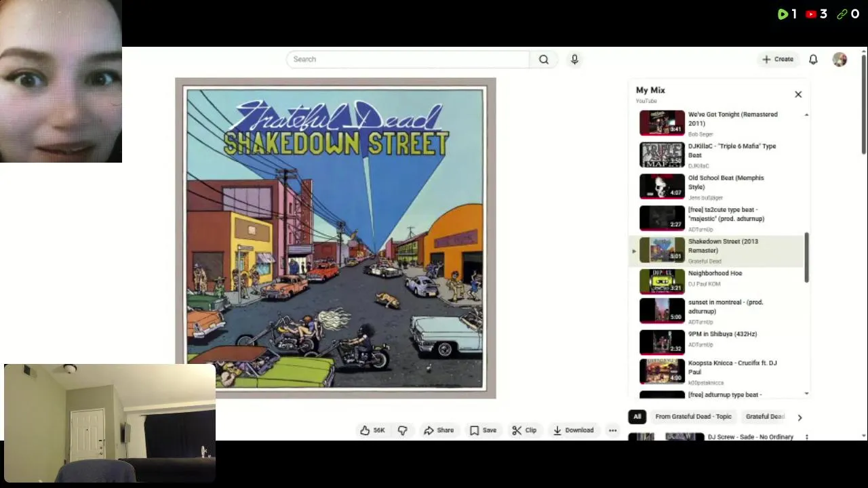The image size is (868, 488).
Task: Save the video to a playlist
Action: click(484, 430)
